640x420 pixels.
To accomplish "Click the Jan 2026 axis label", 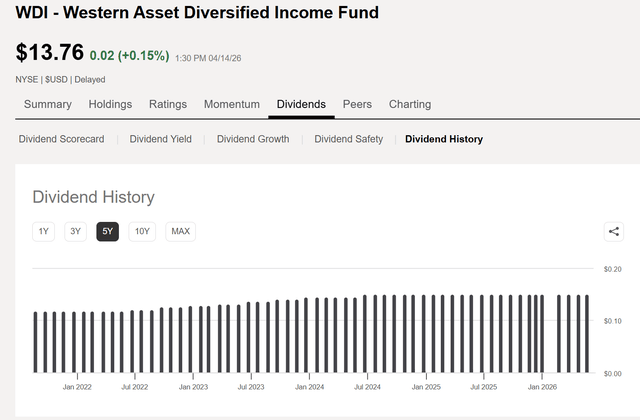I will tap(542, 387).
